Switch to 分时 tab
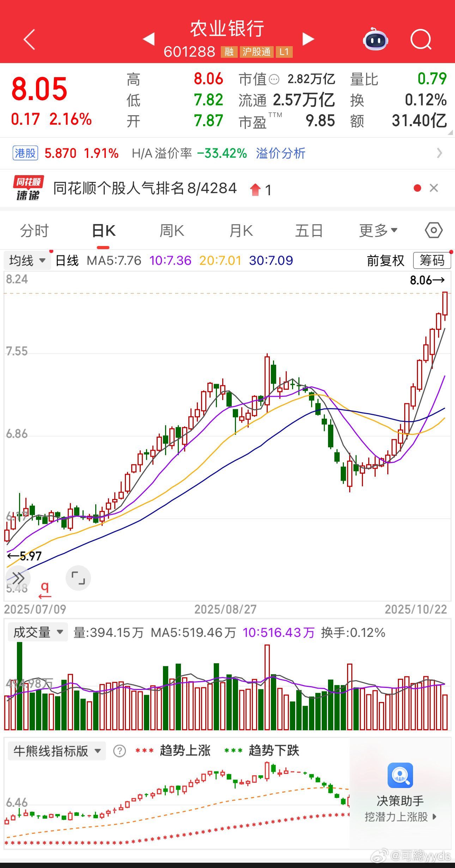Viewport: 455px width, 868px height. pyautogui.click(x=34, y=231)
